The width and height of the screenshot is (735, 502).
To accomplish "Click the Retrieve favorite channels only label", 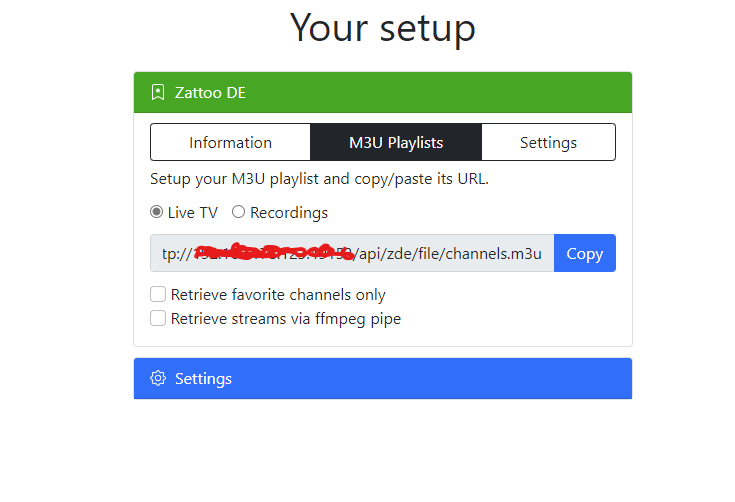I will tap(278, 295).
